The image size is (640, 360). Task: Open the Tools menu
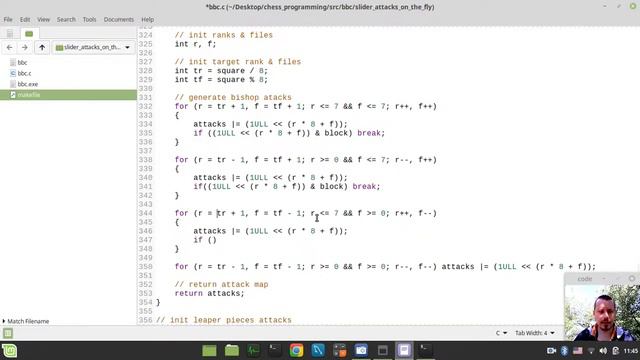[x=89, y=20]
